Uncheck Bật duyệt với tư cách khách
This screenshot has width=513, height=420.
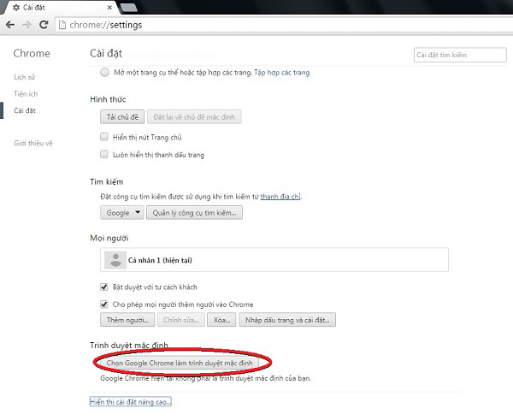(x=104, y=287)
